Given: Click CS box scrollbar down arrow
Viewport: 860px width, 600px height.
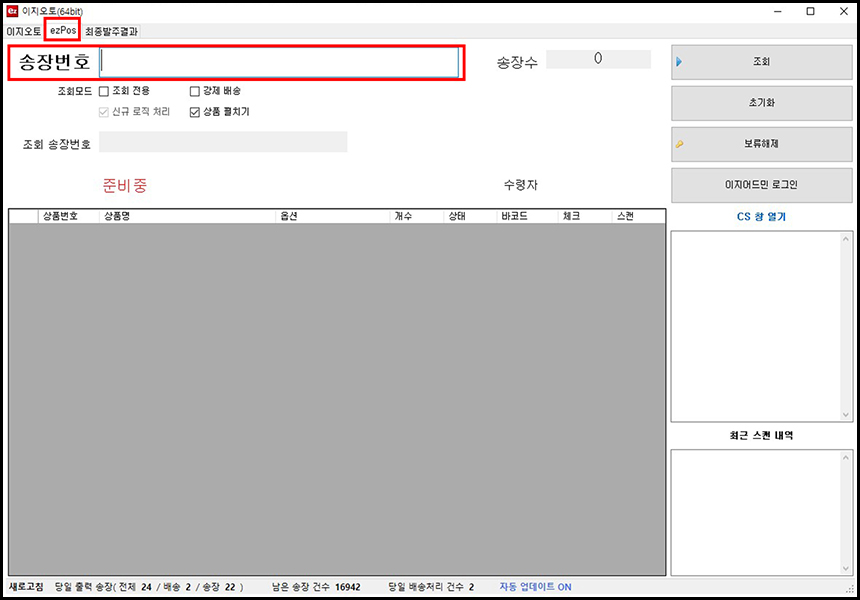Looking at the screenshot, I should pyautogui.click(x=846, y=415).
